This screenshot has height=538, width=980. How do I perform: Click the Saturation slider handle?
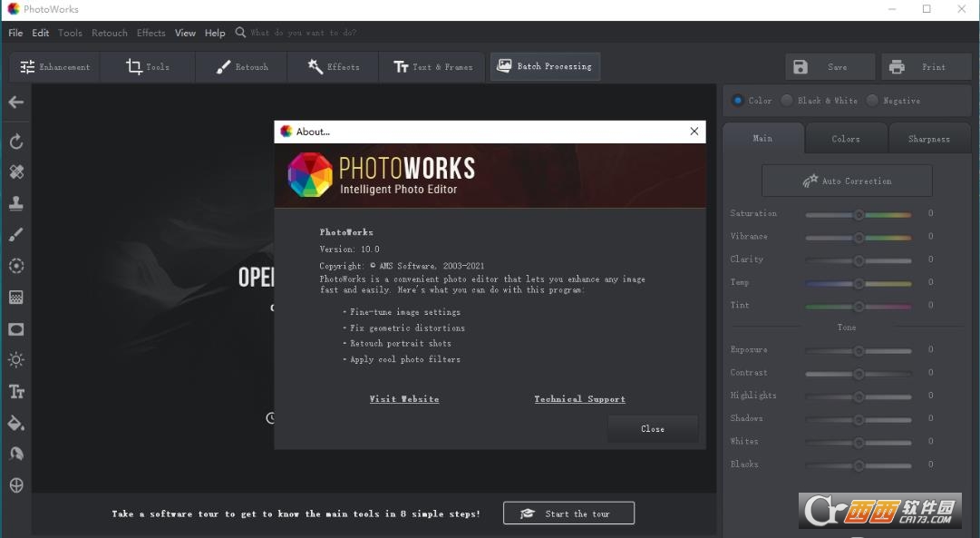pyautogui.click(x=859, y=215)
